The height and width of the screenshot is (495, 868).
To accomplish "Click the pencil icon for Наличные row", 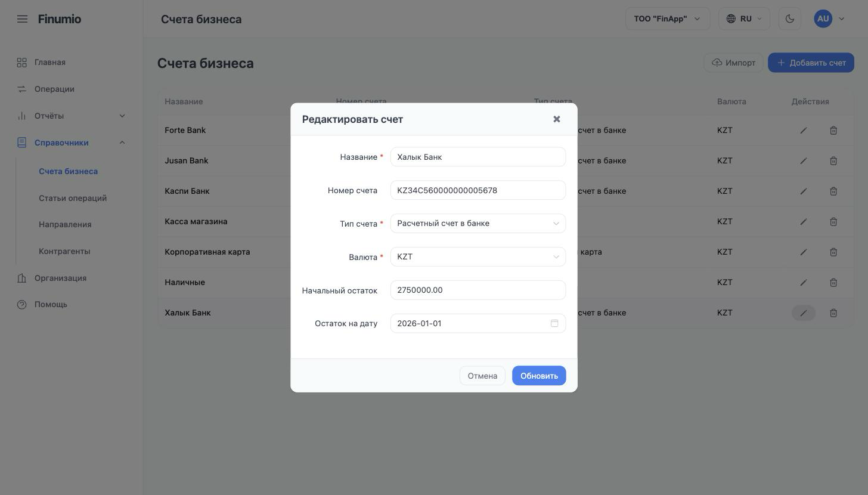I will tap(804, 282).
